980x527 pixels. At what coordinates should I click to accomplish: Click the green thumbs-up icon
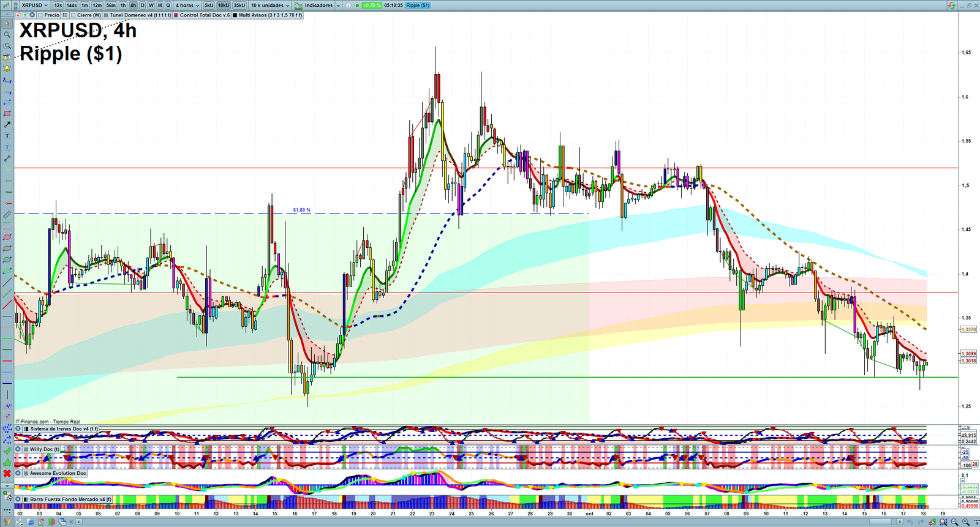pos(7,462)
